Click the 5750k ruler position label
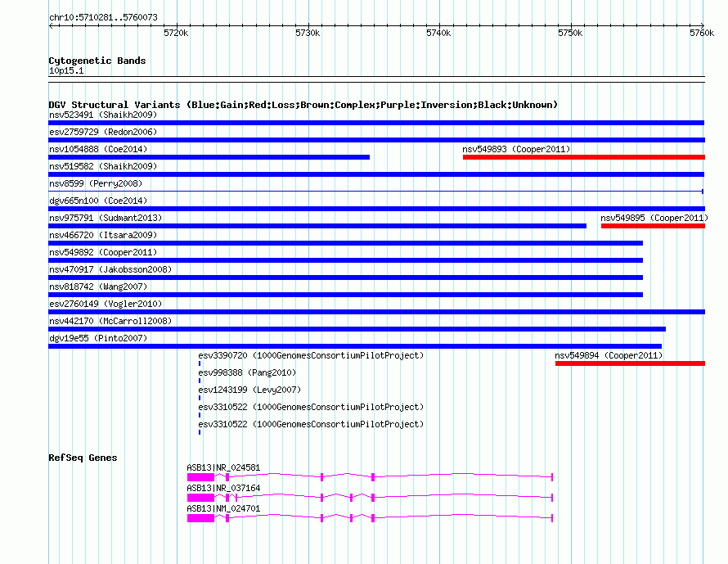Viewport: 728px width, 564px height. pyautogui.click(x=570, y=33)
